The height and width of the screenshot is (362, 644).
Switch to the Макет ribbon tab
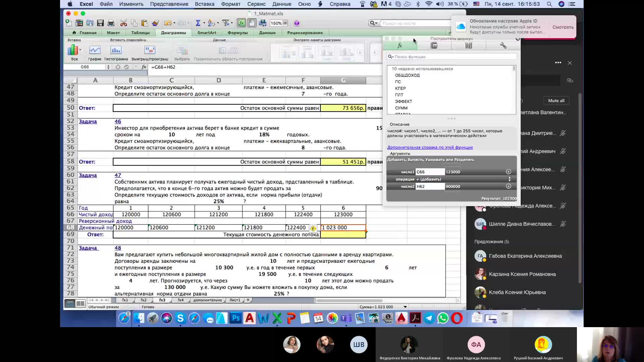tap(113, 33)
